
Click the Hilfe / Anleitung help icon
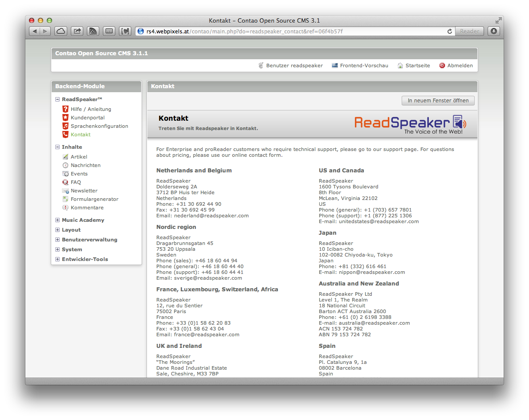point(65,109)
